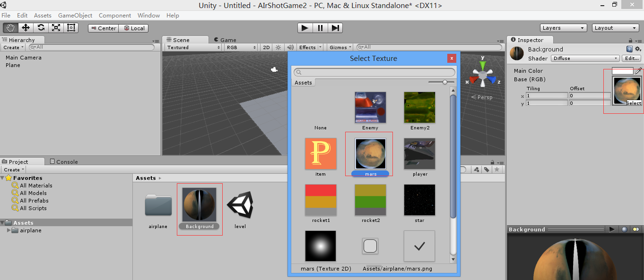
Task: Toggle the Center pivot mode button
Action: 103,28
